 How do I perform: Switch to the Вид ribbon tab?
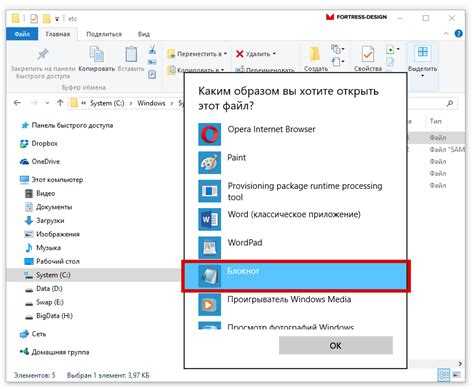pos(144,34)
